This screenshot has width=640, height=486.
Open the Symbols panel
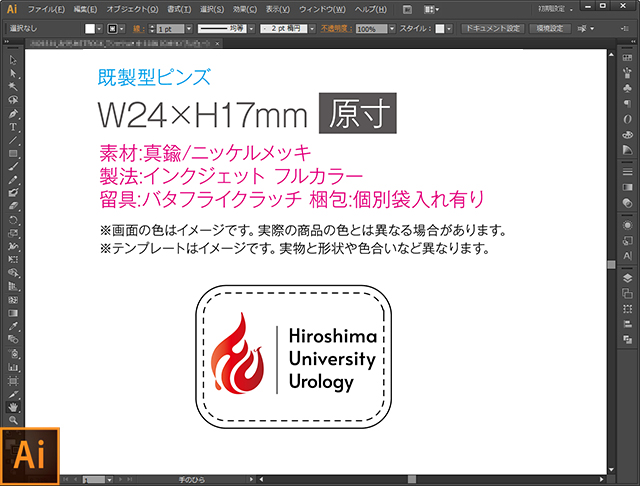[x=627, y=88]
